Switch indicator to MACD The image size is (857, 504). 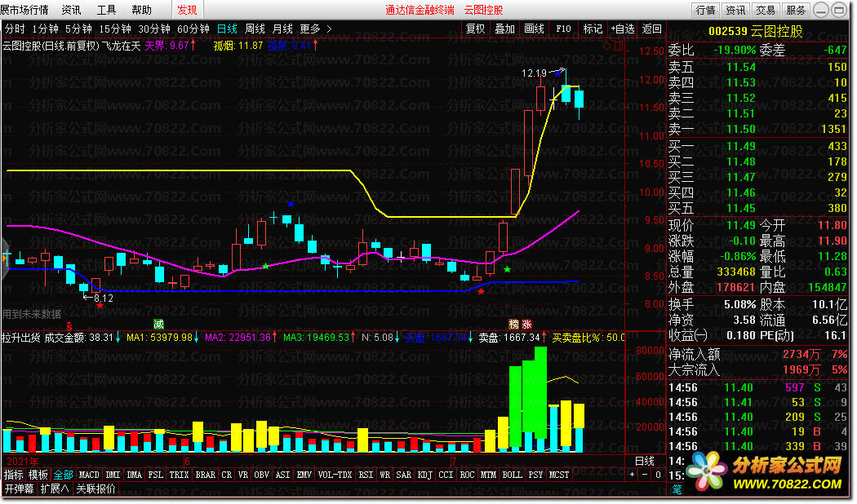pos(89,475)
